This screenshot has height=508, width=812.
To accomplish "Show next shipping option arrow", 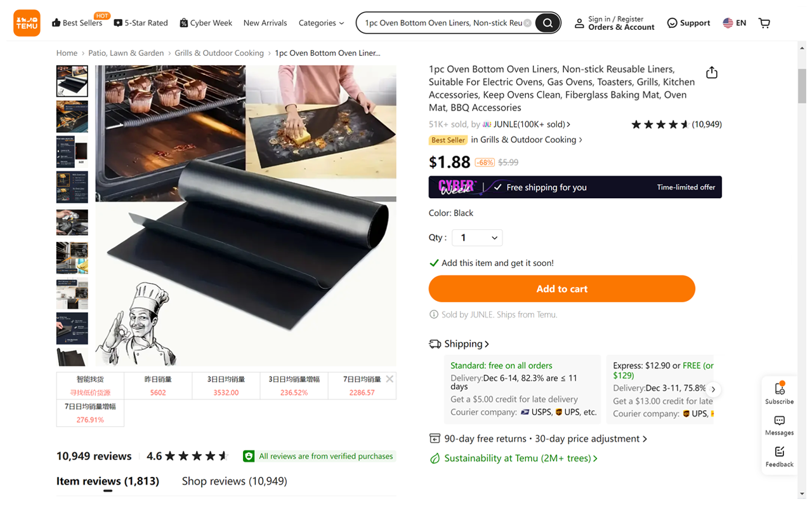I will pos(713,389).
